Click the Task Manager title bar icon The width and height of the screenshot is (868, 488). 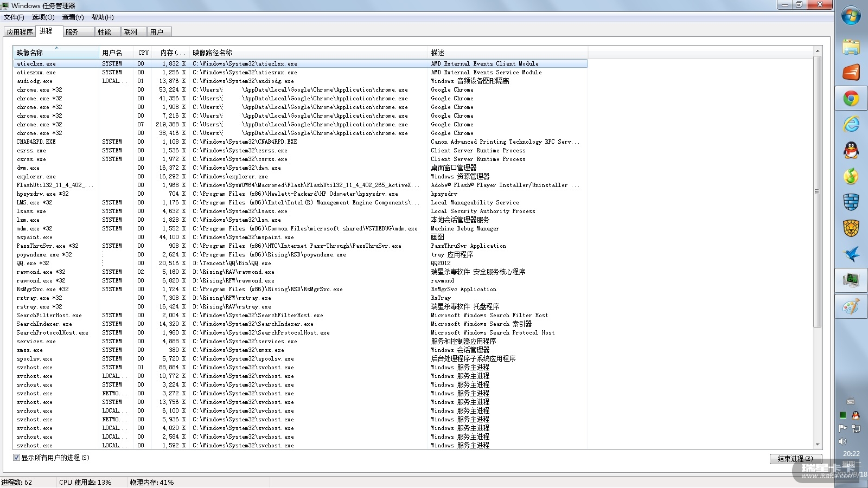tap(5, 5)
